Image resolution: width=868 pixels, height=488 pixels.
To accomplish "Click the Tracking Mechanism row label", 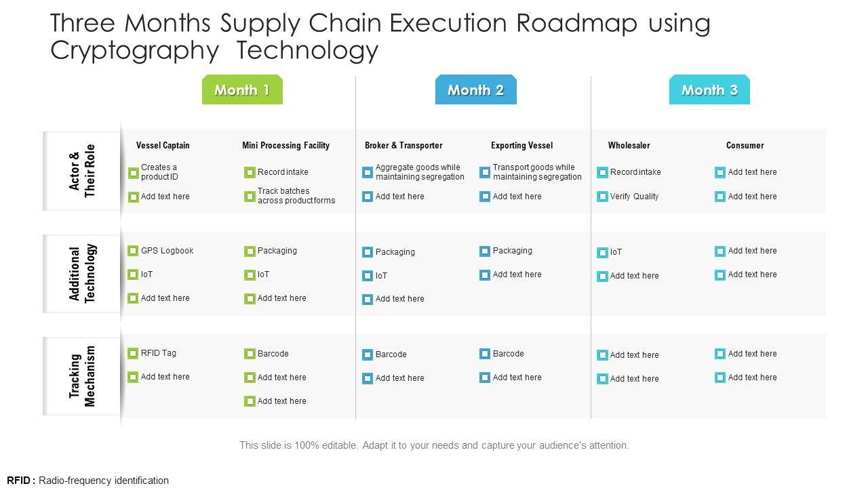I will (x=82, y=376).
